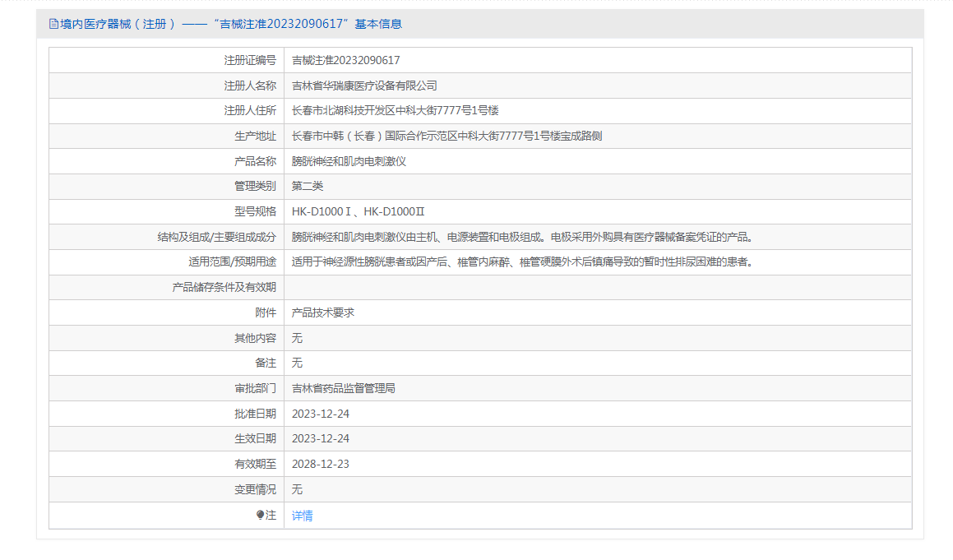Click the 其他内容 label
Viewport: 953px width, 560px height.
(255, 338)
